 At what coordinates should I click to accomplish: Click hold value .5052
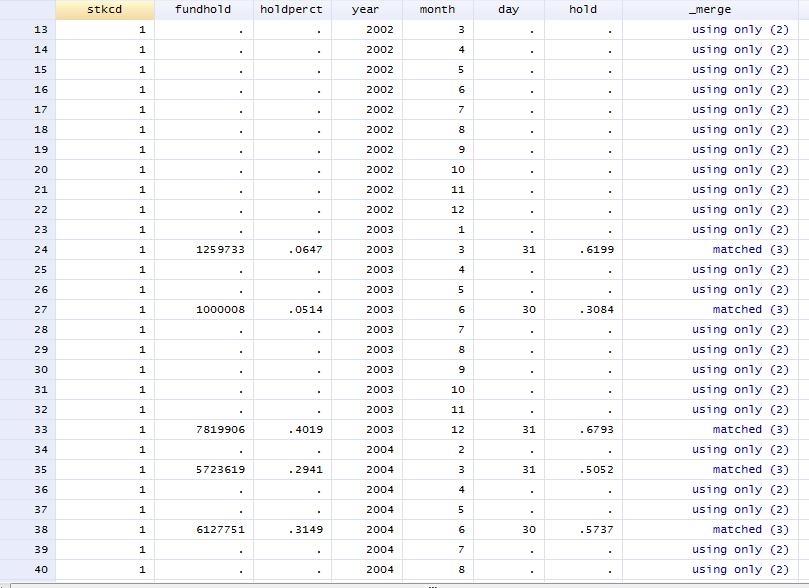pyautogui.click(x=596, y=470)
